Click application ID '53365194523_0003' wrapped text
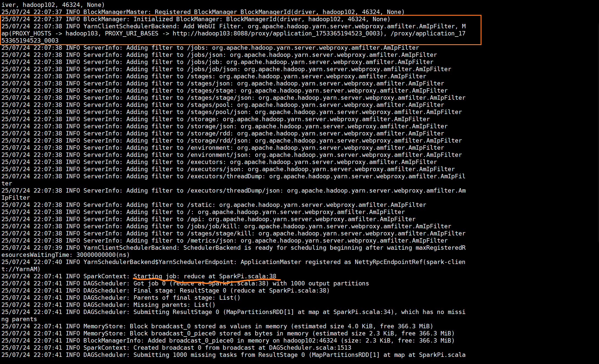 [30, 41]
